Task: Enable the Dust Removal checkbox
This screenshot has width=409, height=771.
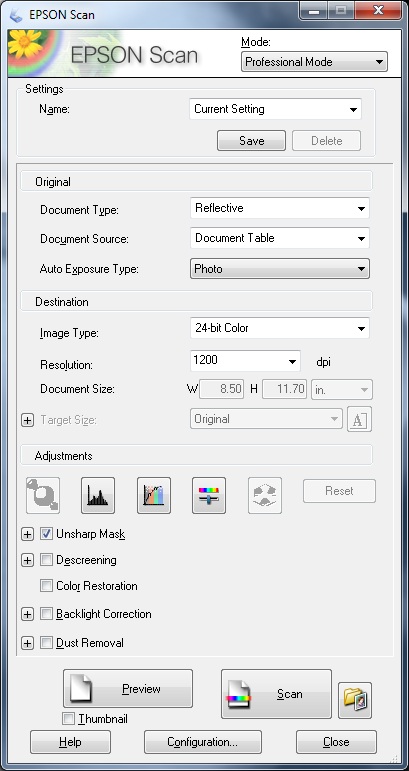Action: point(46,643)
